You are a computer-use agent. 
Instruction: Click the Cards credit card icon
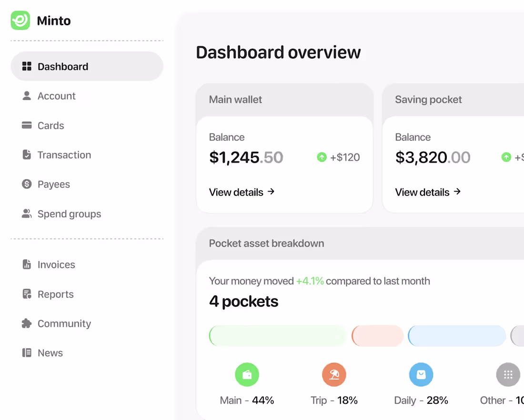pyautogui.click(x=27, y=125)
